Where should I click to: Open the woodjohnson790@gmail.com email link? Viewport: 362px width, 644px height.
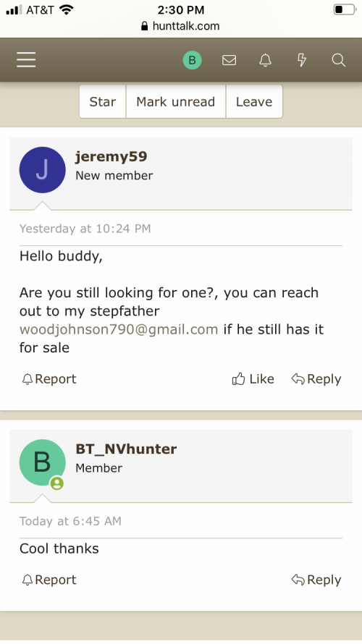tap(119, 329)
